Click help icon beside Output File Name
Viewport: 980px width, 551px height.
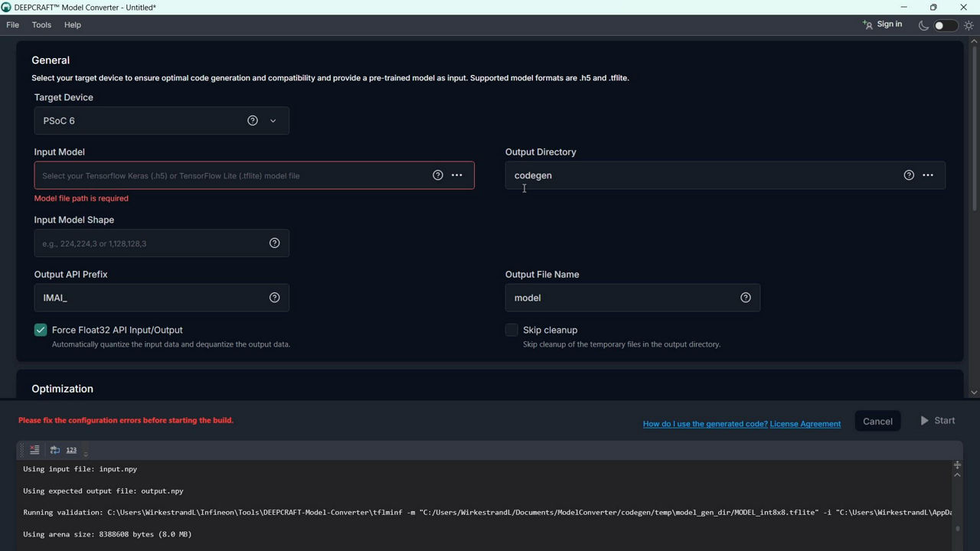745,298
